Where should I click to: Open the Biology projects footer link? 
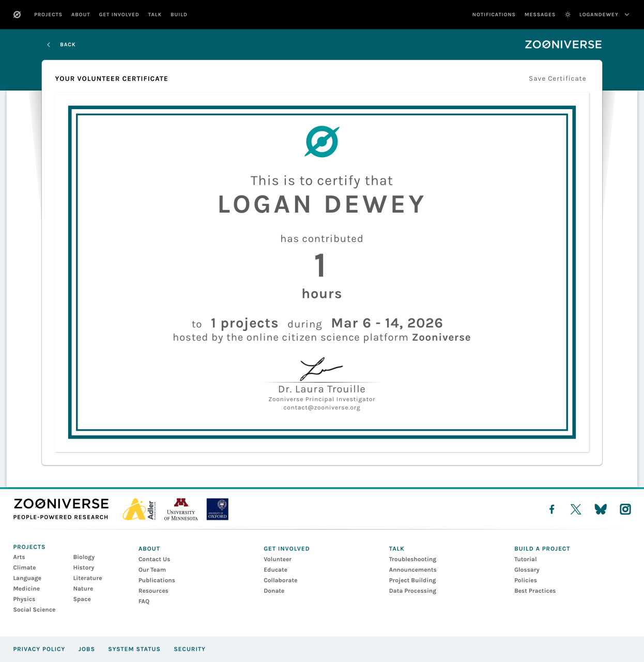[84, 557]
